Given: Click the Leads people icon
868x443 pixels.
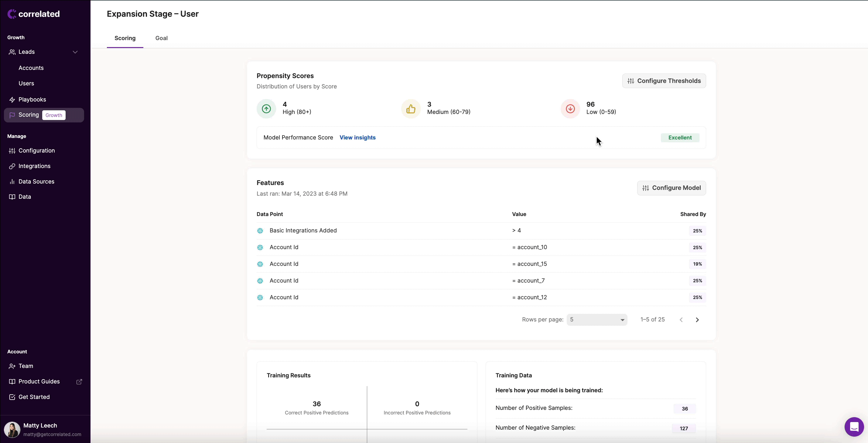Looking at the screenshot, I should [x=12, y=52].
